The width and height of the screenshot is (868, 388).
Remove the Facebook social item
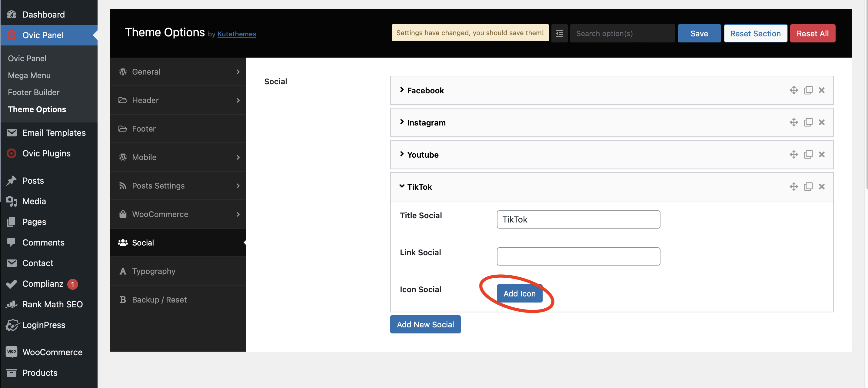pyautogui.click(x=822, y=90)
